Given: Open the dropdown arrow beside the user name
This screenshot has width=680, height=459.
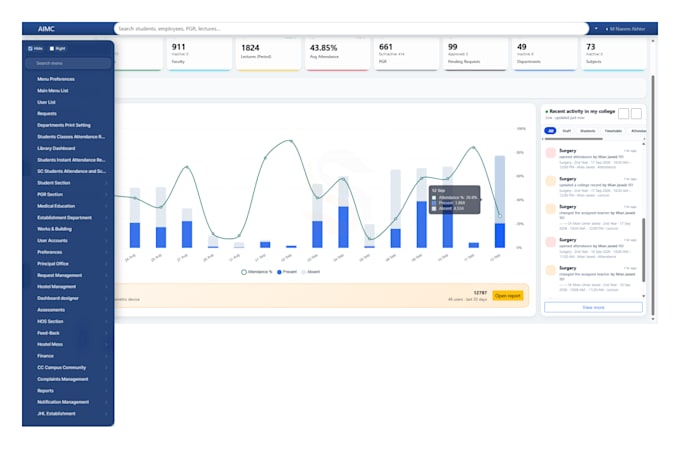Looking at the screenshot, I should coord(596,29).
